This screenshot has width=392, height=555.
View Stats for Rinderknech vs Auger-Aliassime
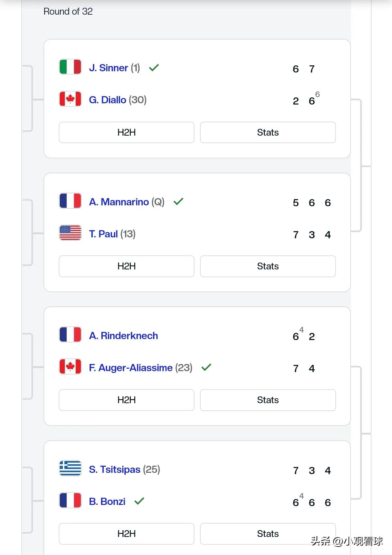click(268, 400)
